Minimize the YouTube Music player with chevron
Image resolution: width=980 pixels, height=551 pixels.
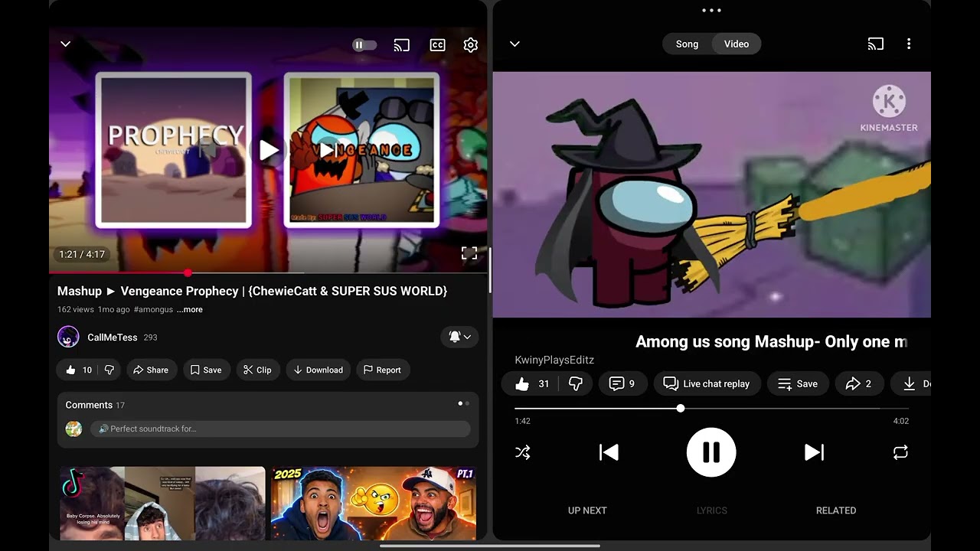click(x=515, y=44)
